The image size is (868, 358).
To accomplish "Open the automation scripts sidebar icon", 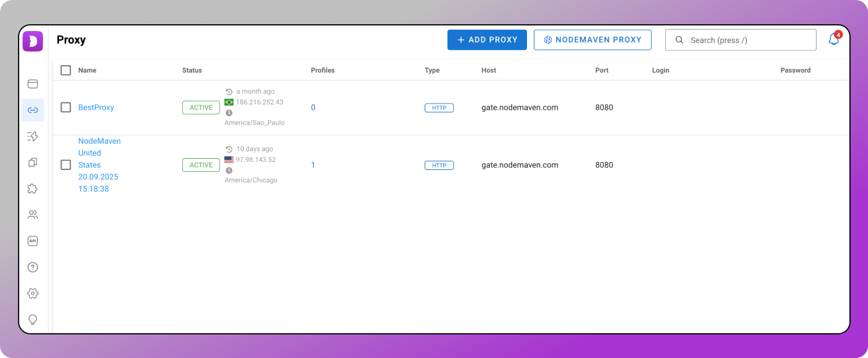I will 33,136.
